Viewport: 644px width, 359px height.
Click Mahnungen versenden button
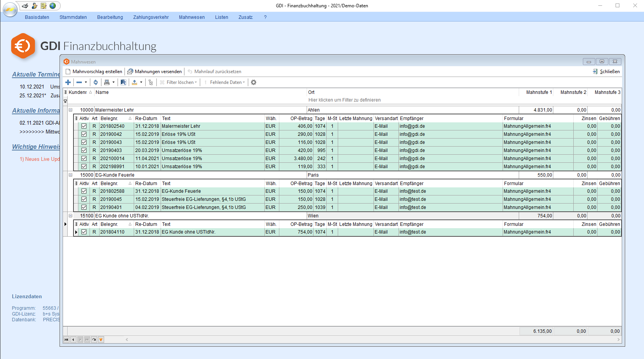point(155,72)
